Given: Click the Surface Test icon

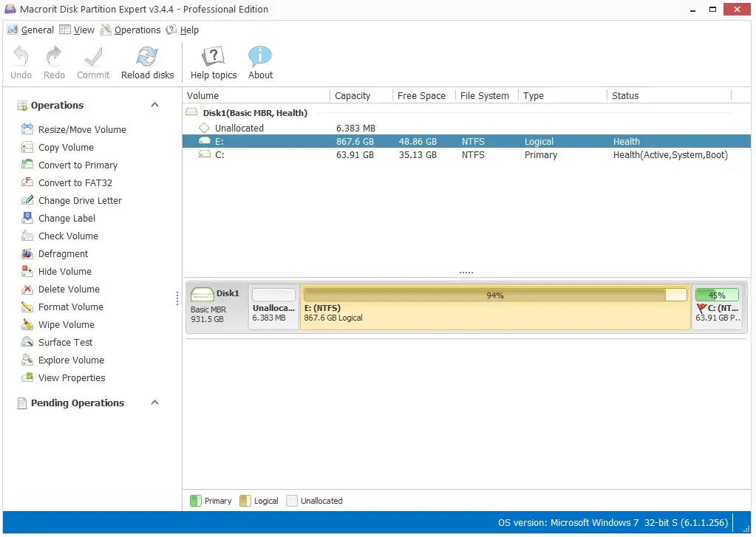Looking at the screenshot, I should pyautogui.click(x=27, y=342).
